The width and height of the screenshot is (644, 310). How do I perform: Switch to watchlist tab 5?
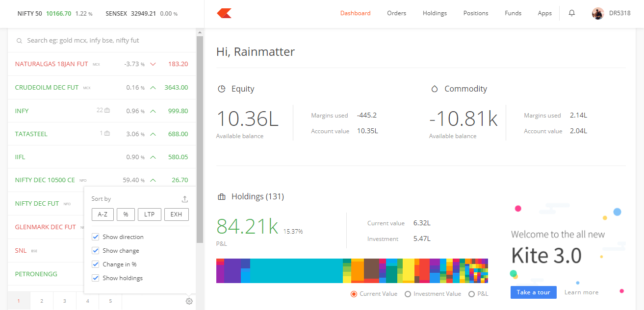[x=110, y=301]
